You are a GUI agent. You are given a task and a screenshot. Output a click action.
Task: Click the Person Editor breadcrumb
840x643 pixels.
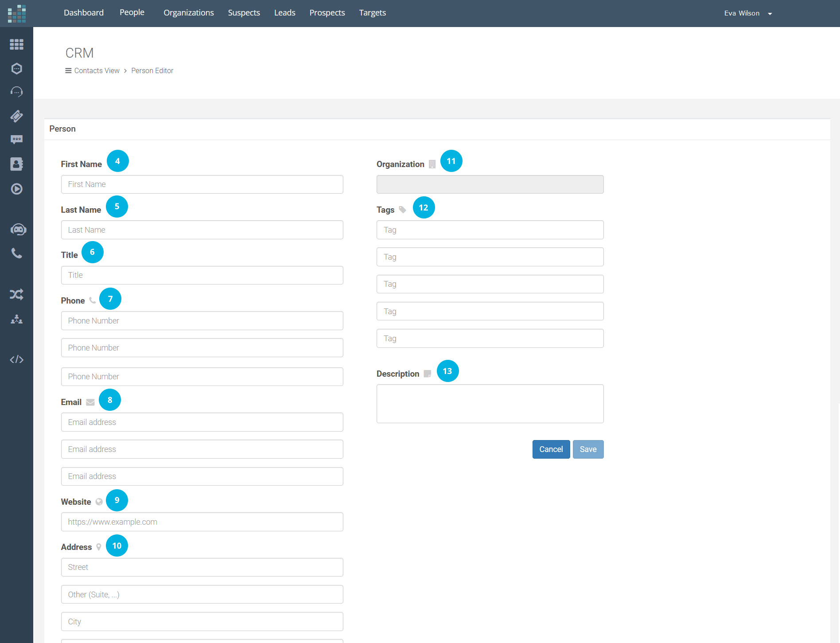pos(152,70)
